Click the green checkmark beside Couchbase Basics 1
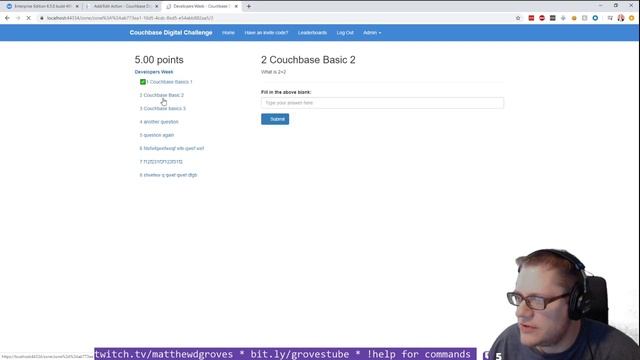 click(x=143, y=82)
